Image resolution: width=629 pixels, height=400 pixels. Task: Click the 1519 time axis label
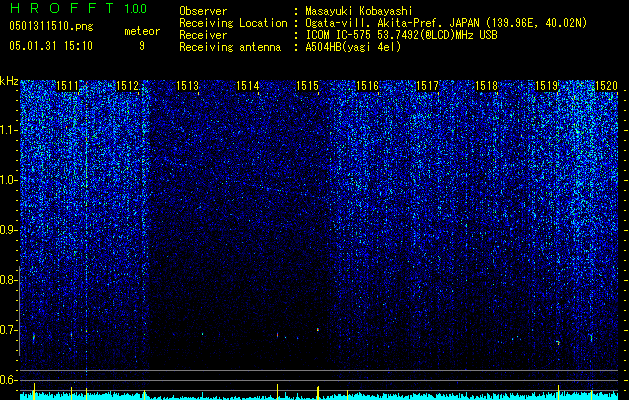coord(547,86)
